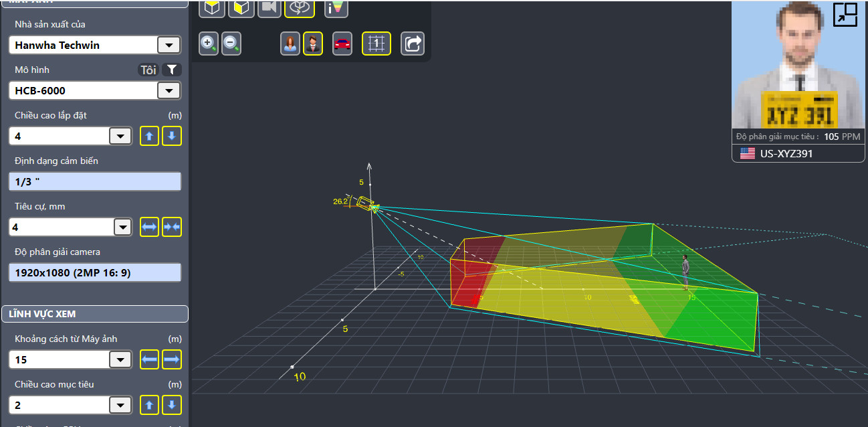Collapse the LĨNH VỰC XEM section header

coord(94,314)
